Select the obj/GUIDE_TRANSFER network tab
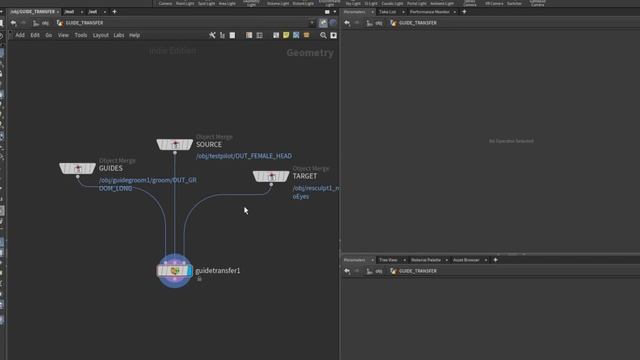Viewport: 640px width, 360px height. (x=33, y=12)
